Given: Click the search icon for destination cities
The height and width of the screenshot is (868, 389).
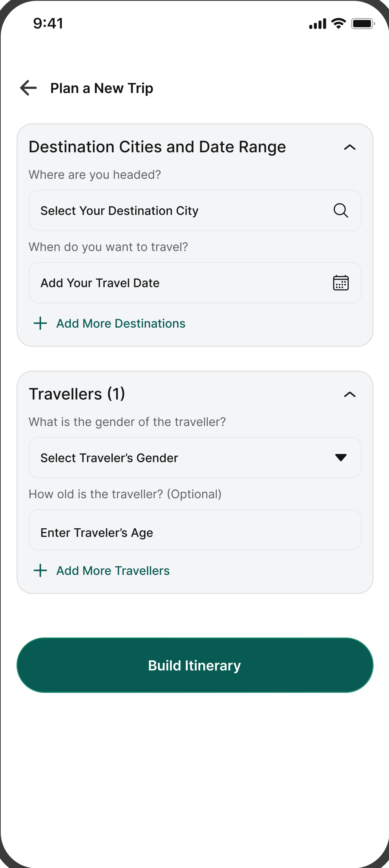Looking at the screenshot, I should [x=341, y=210].
